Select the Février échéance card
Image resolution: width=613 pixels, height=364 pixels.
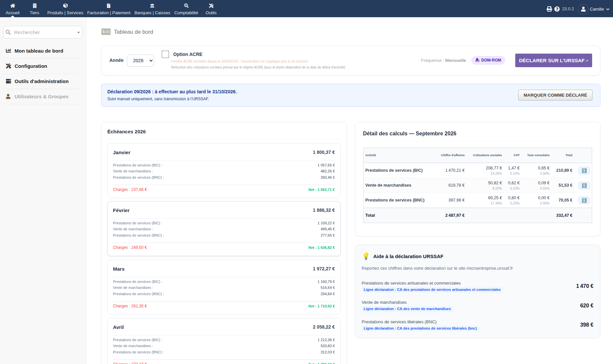(224, 229)
